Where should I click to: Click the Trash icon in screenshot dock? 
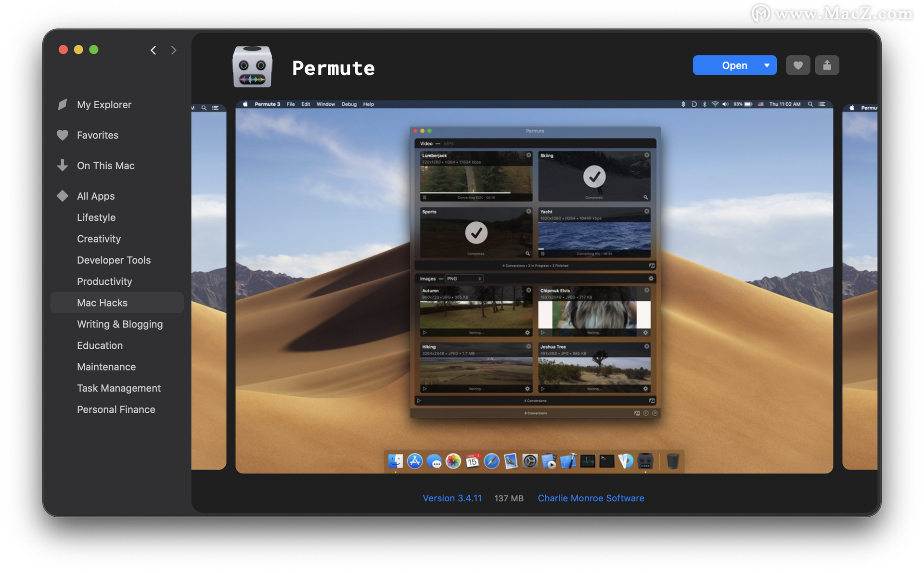coord(673,461)
